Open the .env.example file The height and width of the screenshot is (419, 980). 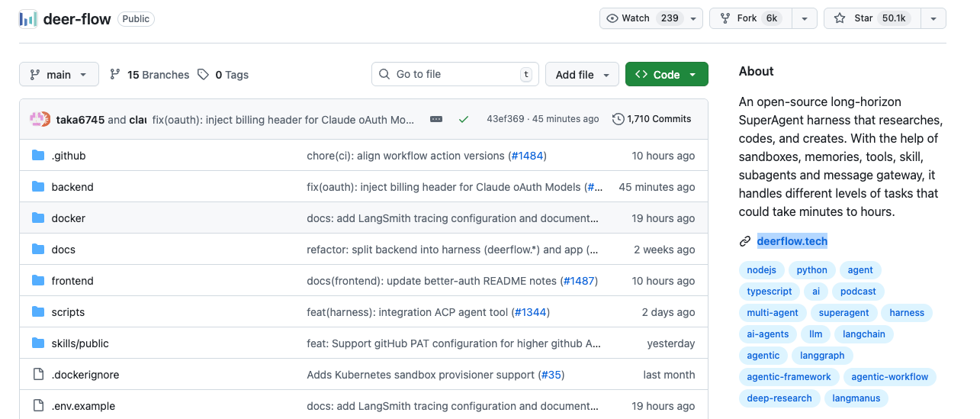pyautogui.click(x=83, y=406)
